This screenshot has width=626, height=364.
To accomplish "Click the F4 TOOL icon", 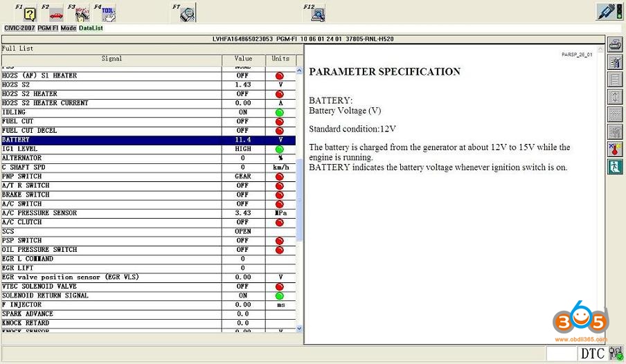I will pos(107,13).
